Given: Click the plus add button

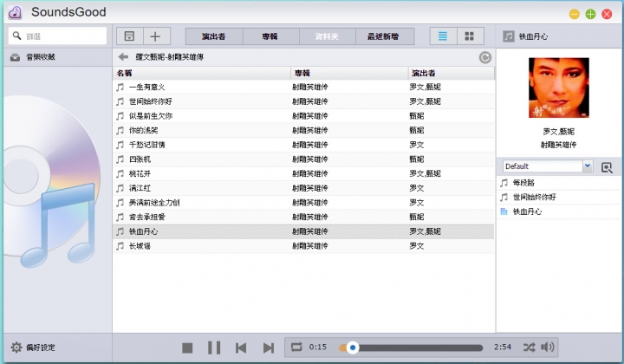Looking at the screenshot, I should pyautogui.click(x=156, y=36).
